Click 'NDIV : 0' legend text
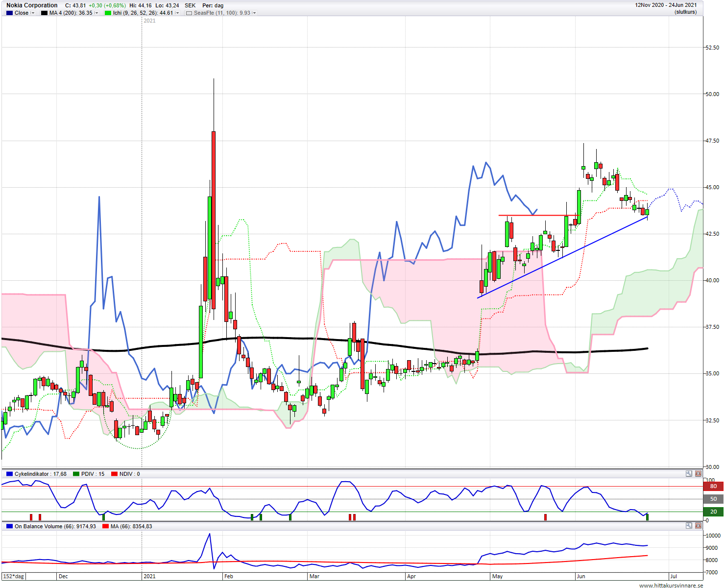Viewport: 725px width, 588px height. 130,474
